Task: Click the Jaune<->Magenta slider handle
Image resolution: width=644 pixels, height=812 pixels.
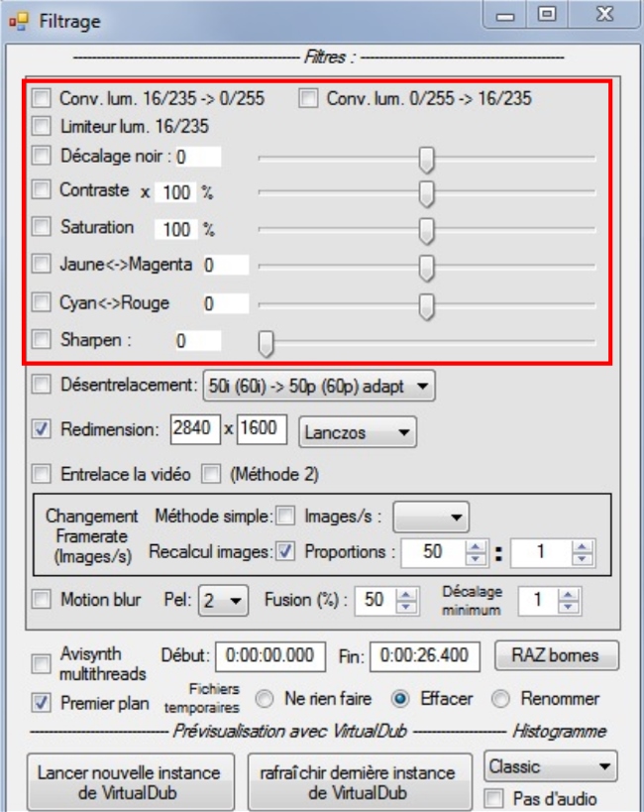Action: point(427,269)
